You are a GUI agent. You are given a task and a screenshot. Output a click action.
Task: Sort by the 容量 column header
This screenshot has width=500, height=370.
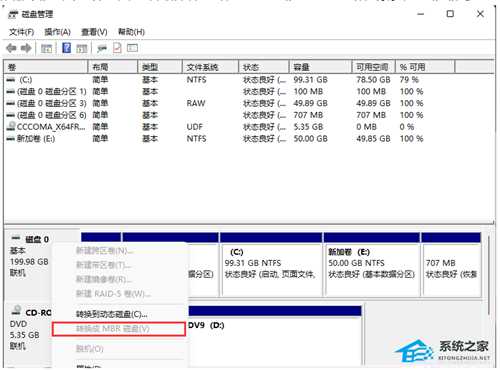click(x=320, y=67)
